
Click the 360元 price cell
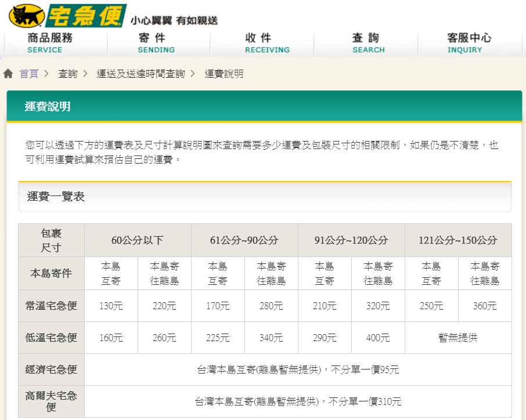485,306
